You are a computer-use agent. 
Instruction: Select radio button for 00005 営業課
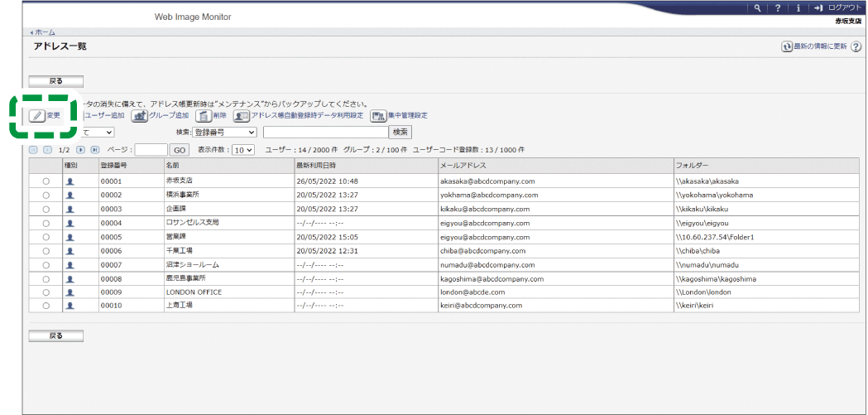pyautogui.click(x=46, y=237)
